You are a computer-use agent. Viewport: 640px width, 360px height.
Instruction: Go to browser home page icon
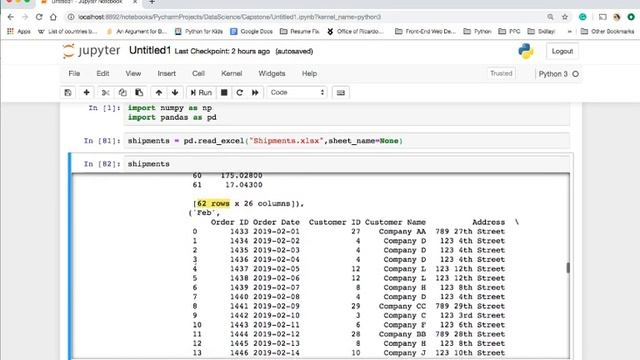pyautogui.click(x=53, y=17)
